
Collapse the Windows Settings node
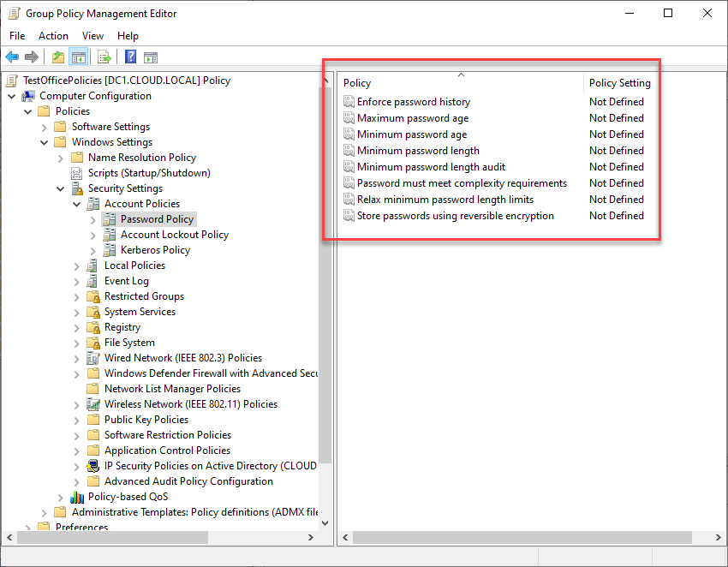click(x=44, y=142)
